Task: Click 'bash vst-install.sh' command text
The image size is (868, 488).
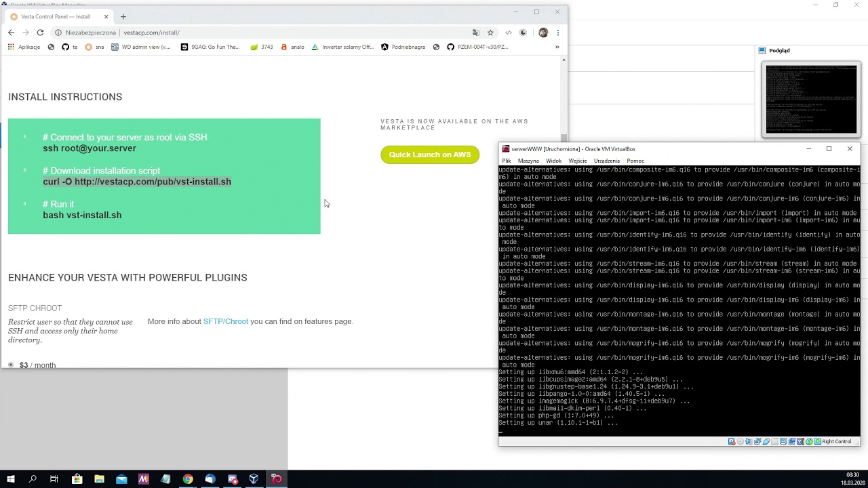Action: coord(82,215)
